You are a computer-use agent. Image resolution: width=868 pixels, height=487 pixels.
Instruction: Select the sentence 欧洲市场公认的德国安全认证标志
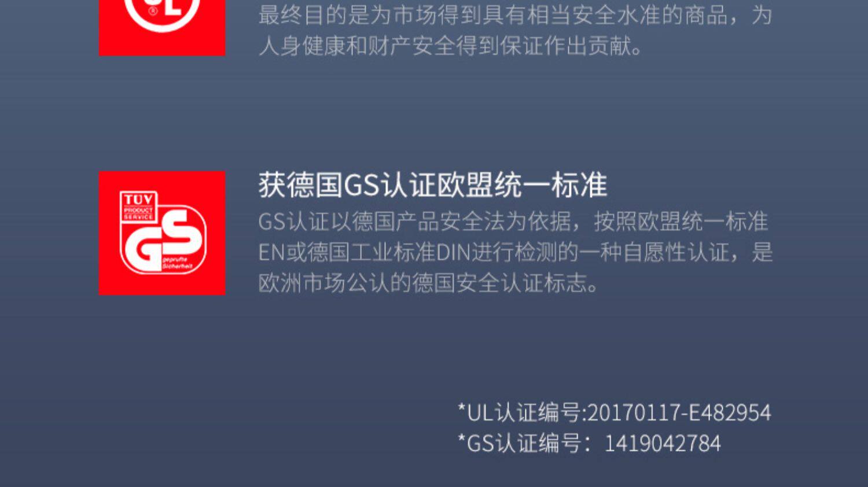coord(428,283)
